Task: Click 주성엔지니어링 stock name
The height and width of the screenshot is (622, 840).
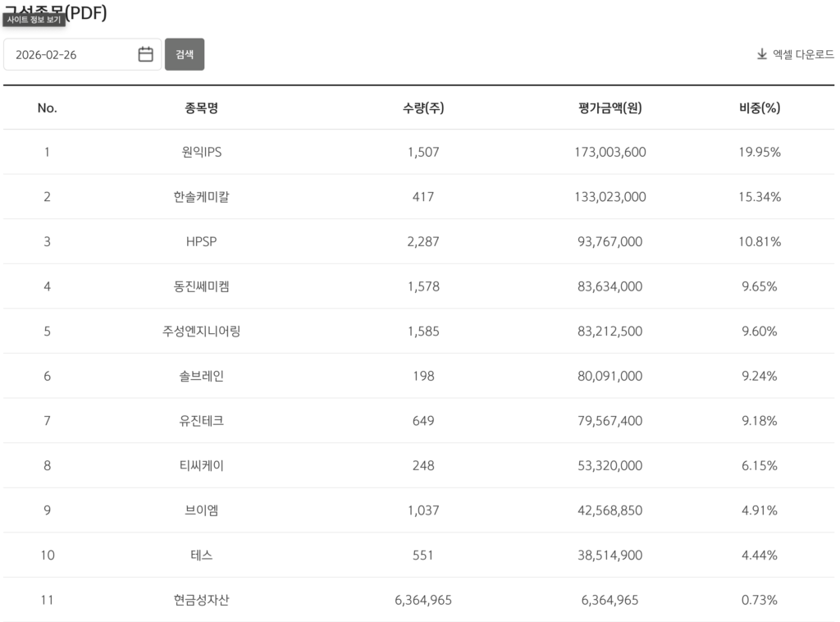Action: point(201,332)
